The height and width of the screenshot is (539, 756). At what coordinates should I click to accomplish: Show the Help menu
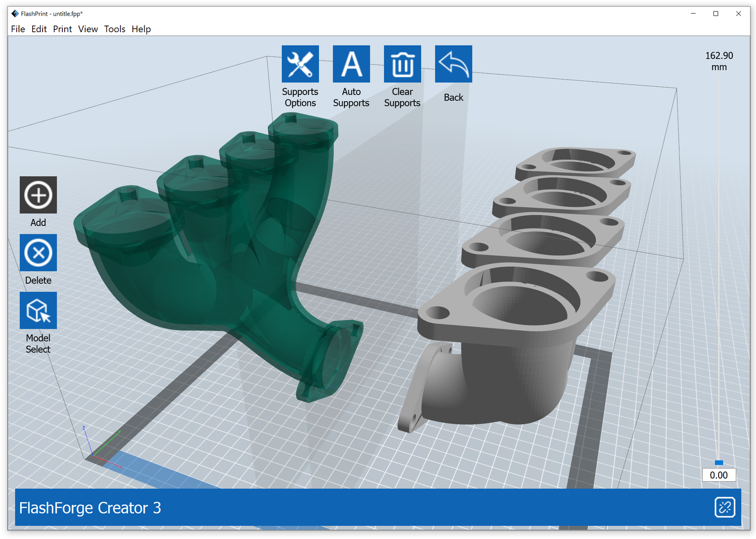point(141,29)
